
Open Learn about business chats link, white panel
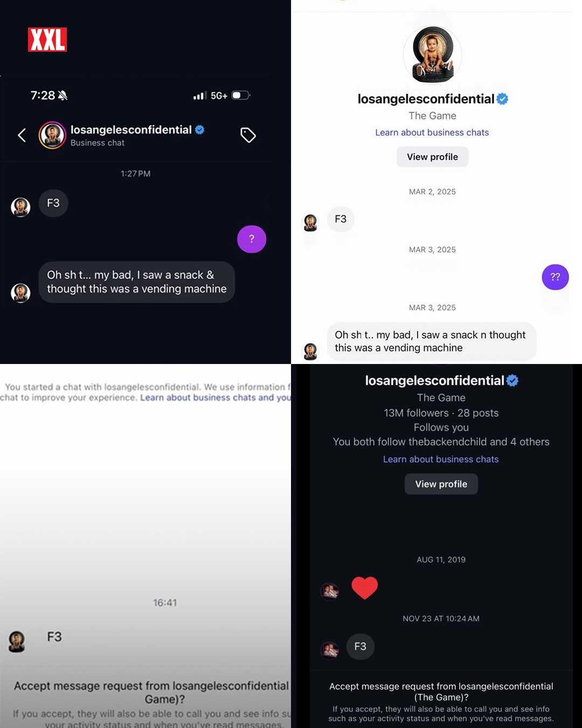[432, 133]
